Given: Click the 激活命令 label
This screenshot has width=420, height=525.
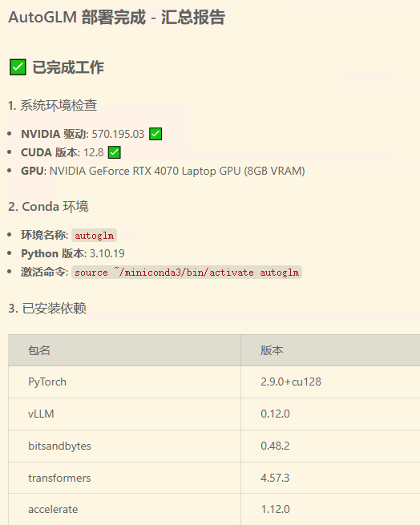Looking at the screenshot, I should click(x=45, y=272).
